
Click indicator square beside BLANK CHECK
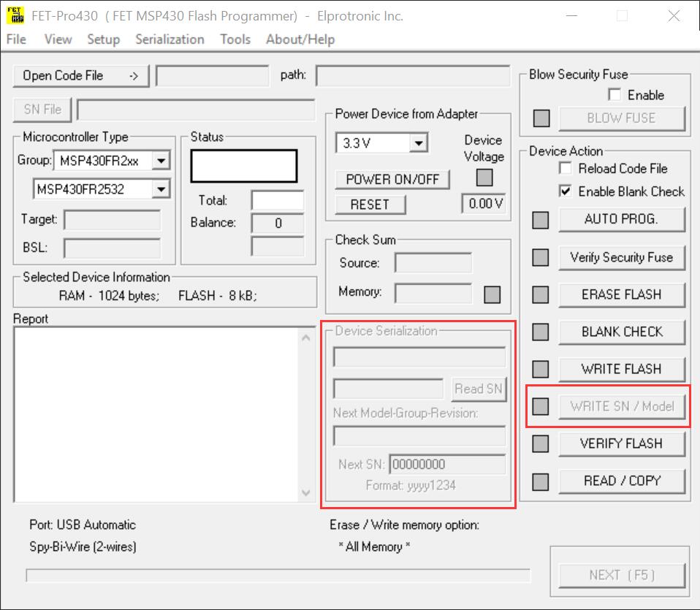[x=540, y=332]
